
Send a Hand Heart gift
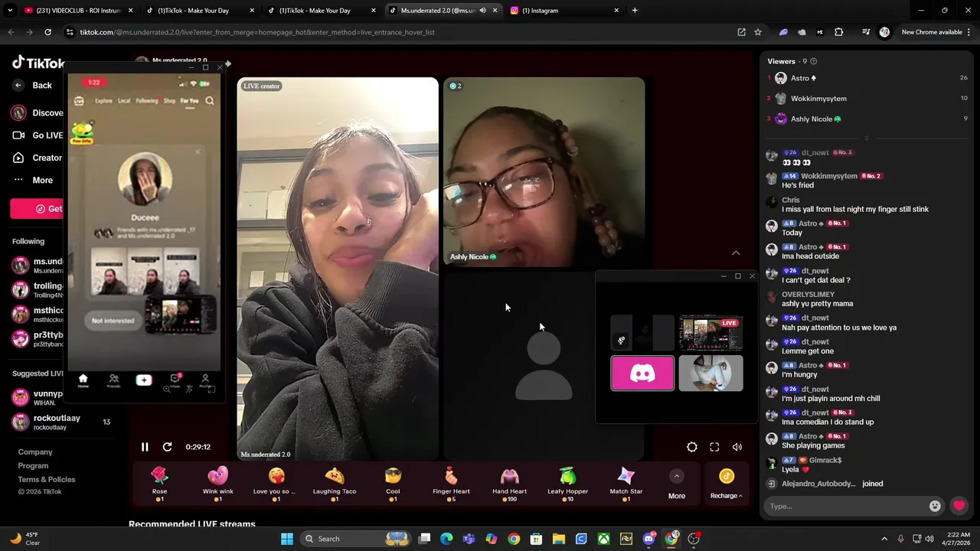[509, 484]
